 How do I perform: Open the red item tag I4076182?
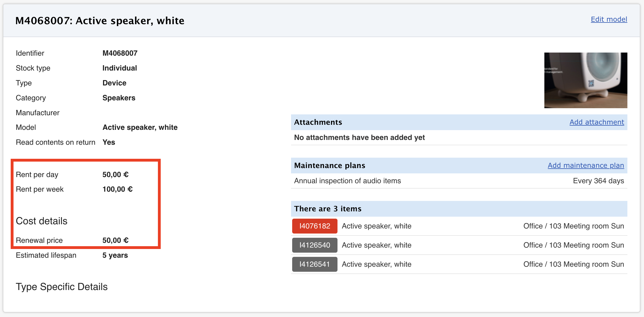[314, 226]
